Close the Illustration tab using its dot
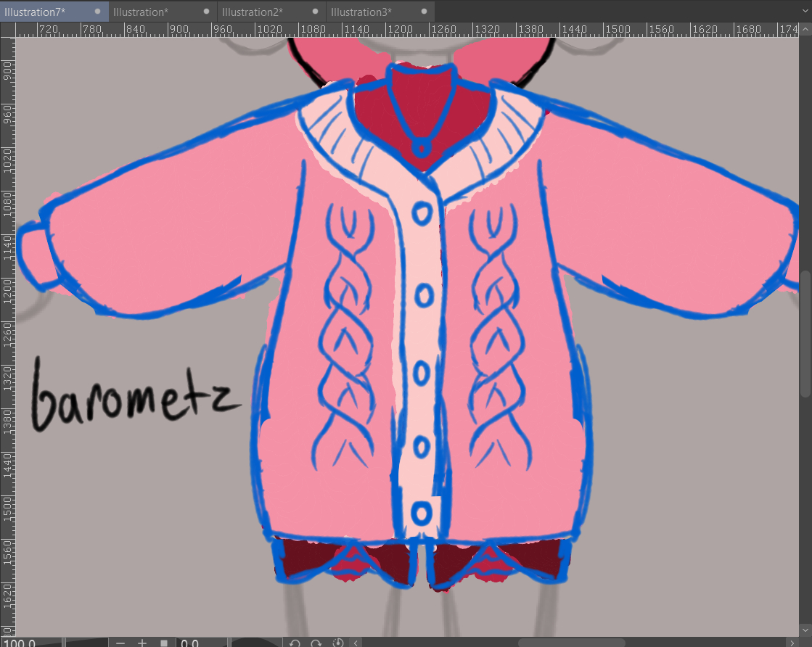The width and height of the screenshot is (812, 647). coord(207,12)
